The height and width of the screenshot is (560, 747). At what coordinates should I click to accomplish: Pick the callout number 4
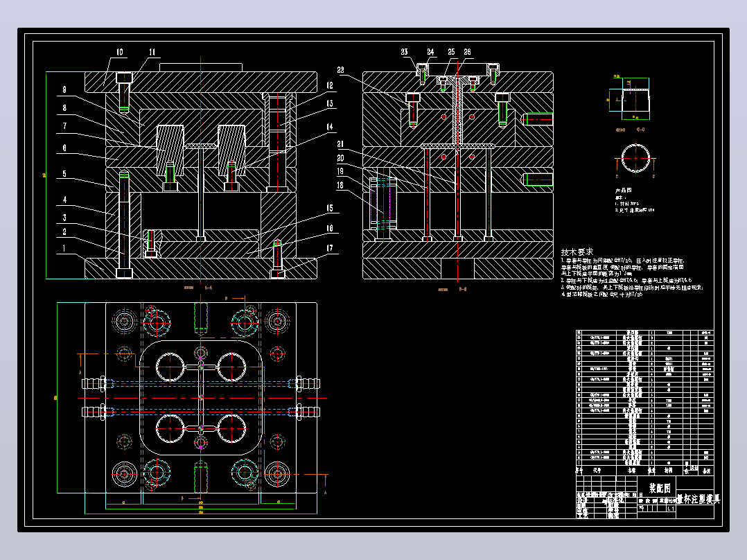click(x=64, y=200)
